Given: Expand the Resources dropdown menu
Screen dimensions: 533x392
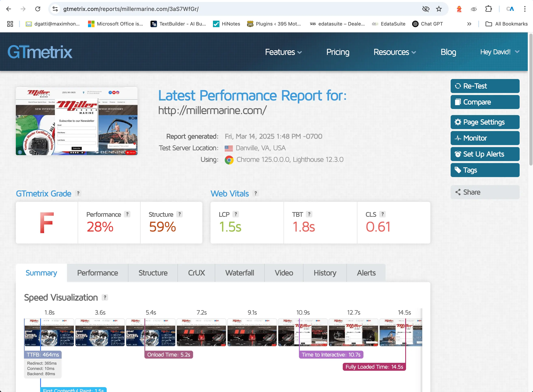Looking at the screenshot, I should tap(394, 52).
